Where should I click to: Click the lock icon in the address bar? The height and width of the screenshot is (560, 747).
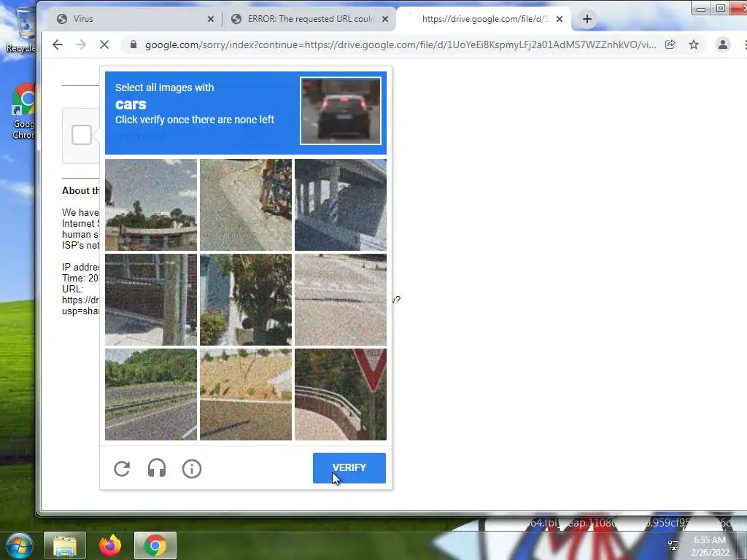[133, 44]
